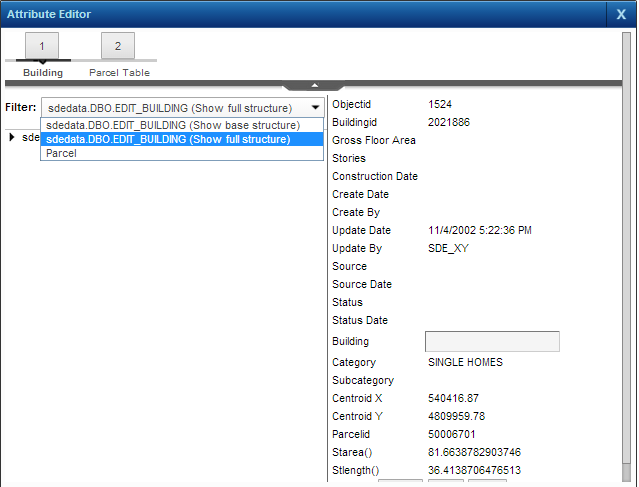Select the Update Date value
The height and width of the screenshot is (487, 639).
(x=479, y=230)
